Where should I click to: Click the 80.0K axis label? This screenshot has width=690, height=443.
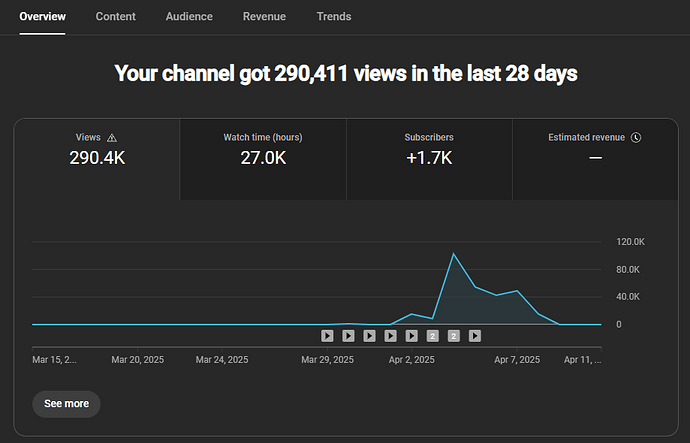(x=628, y=269)
